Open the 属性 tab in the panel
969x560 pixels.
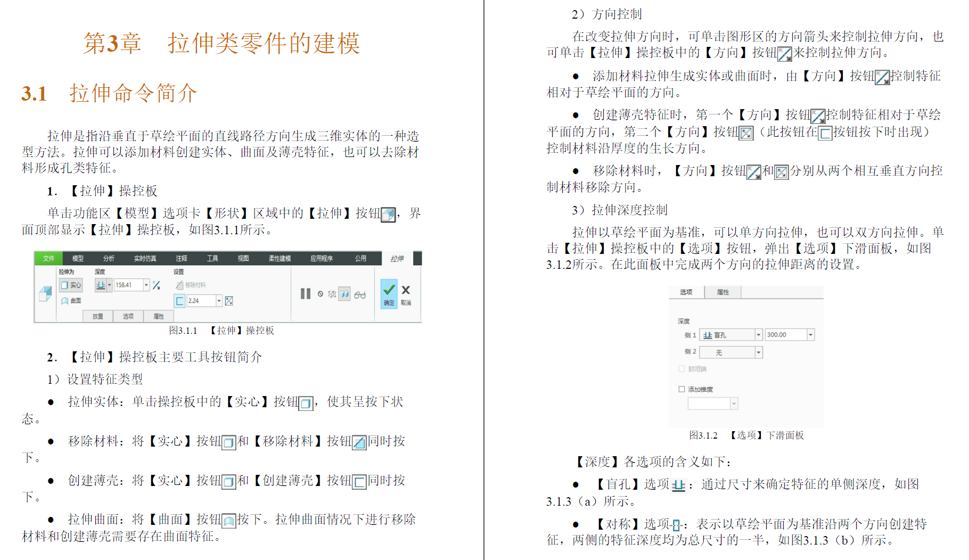(723, 292)
